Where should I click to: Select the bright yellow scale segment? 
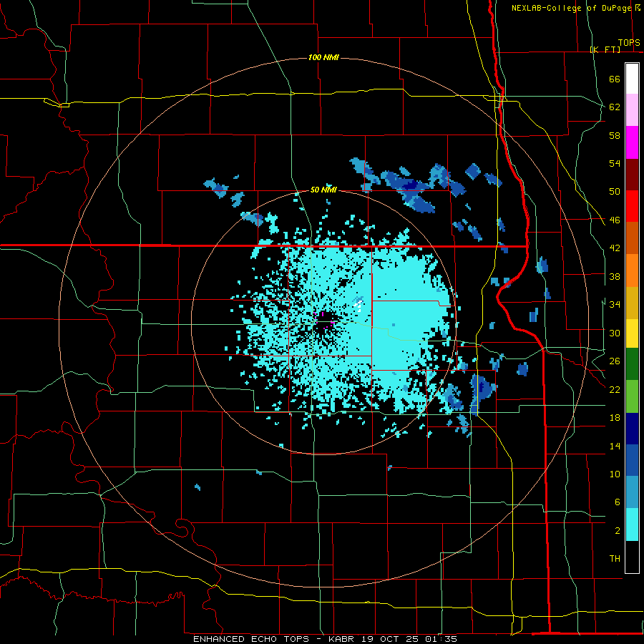[x=632, y=333]
